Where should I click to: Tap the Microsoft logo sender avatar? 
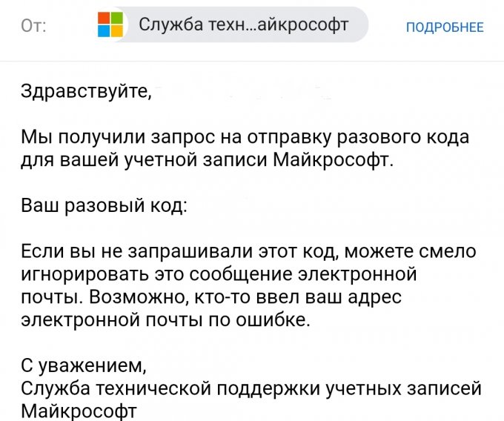pos(110,25)
